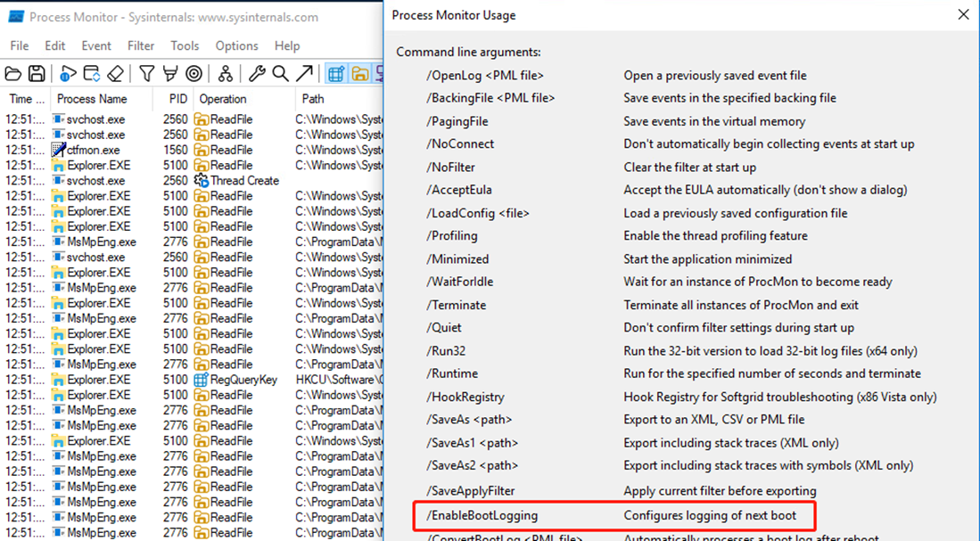Click the /SaveAs1 <path> argument text

click(472, 443)
